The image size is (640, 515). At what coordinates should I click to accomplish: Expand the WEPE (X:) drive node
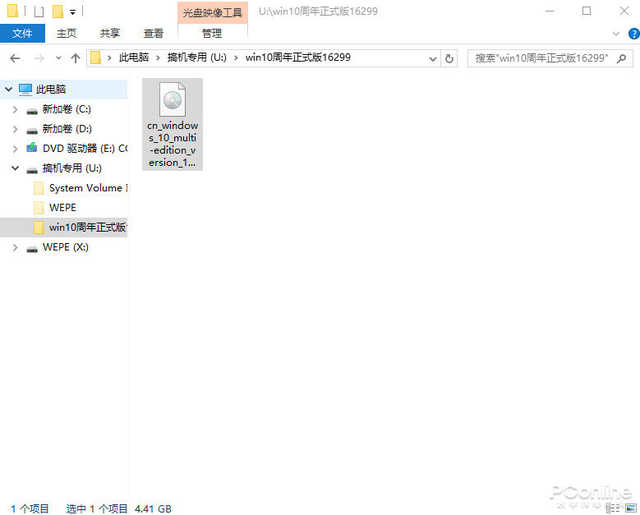click(x=15, y=247)
